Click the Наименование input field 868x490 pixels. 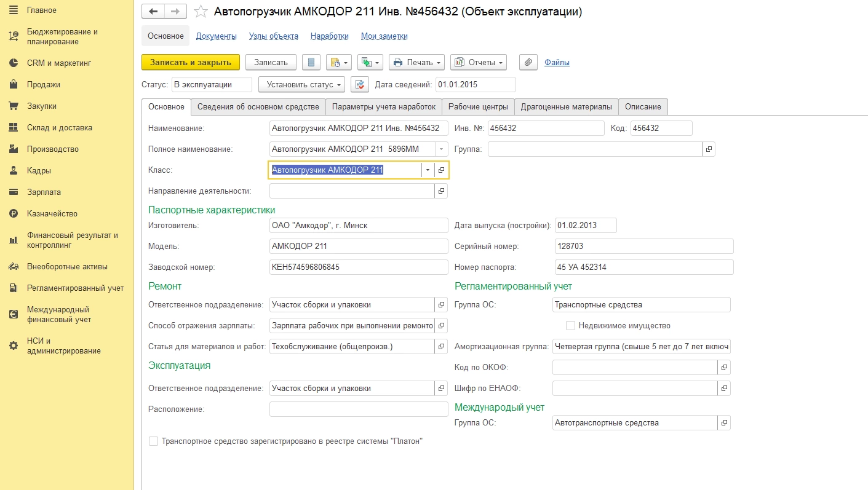coord(359,128)
